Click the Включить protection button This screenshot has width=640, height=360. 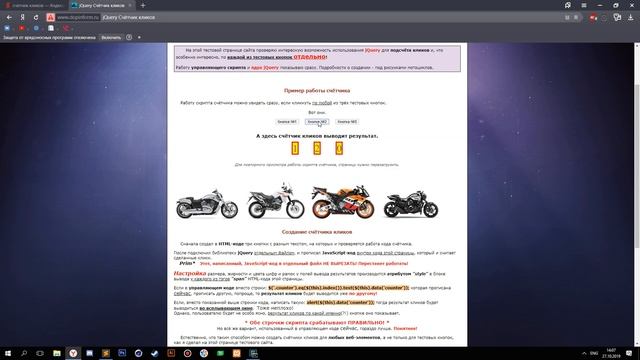tap(111, 37)
